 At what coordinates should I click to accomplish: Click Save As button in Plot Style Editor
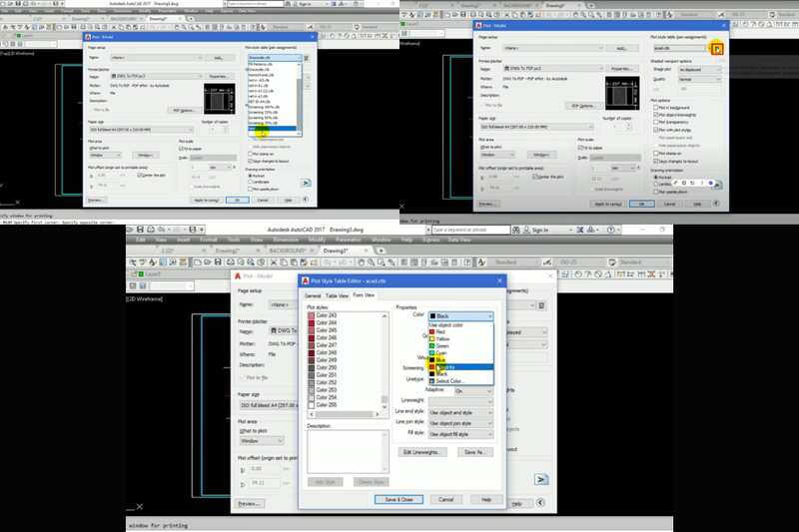(475, 452)
